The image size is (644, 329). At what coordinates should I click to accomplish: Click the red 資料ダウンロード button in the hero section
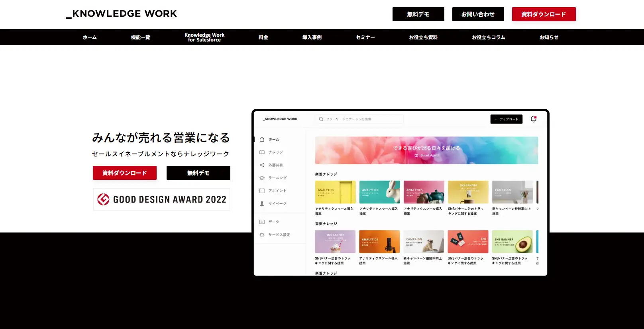[125, 173]
